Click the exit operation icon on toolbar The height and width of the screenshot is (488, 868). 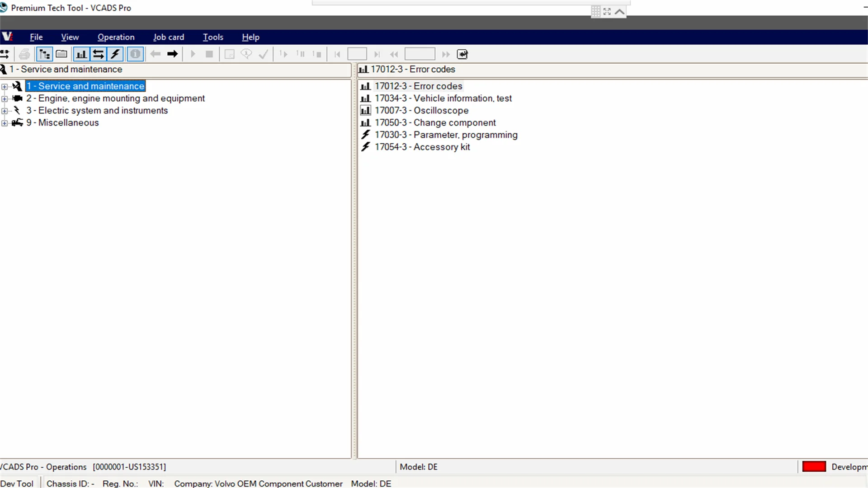[x=462, y=54]
